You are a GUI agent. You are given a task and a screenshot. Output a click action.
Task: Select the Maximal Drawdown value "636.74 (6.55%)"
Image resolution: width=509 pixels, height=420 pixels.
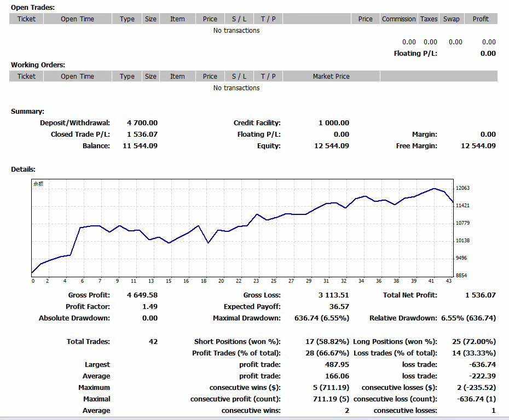point(322,318)
